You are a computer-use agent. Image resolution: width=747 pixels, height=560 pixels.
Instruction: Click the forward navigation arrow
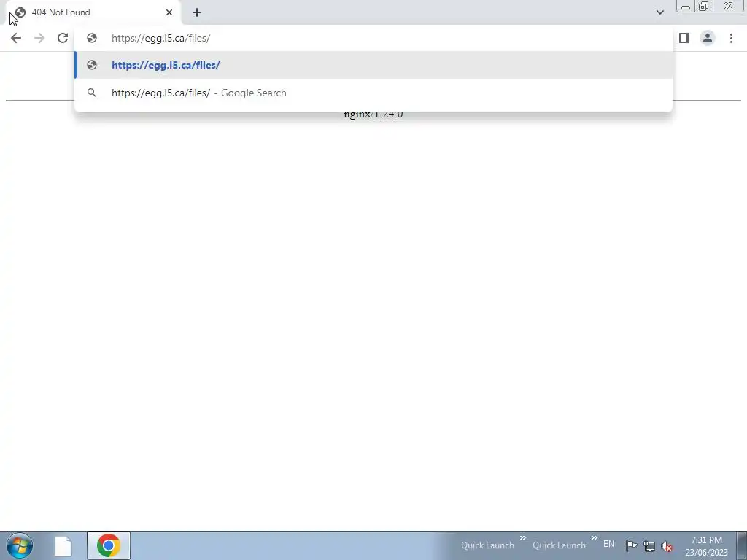[39, 38]
